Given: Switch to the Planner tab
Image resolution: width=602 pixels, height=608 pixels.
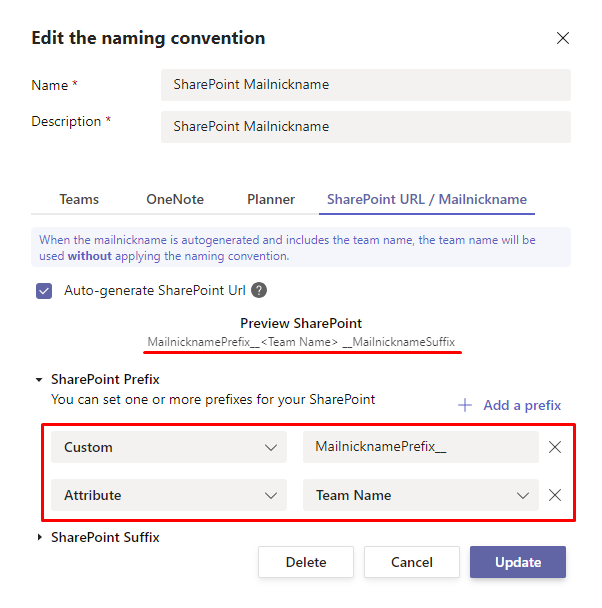Looking at the screenshot, I should coord(271,199).
